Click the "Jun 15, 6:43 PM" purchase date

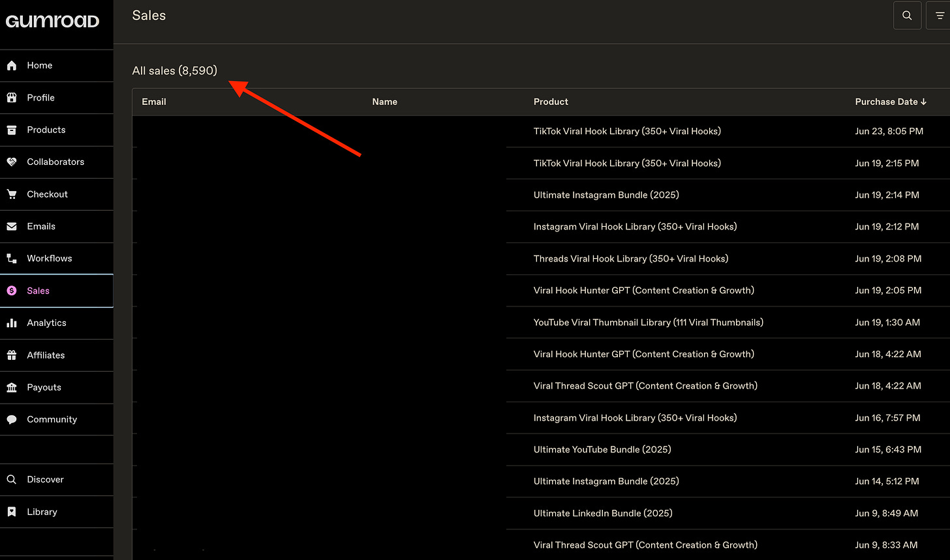[x=888, y=449]
